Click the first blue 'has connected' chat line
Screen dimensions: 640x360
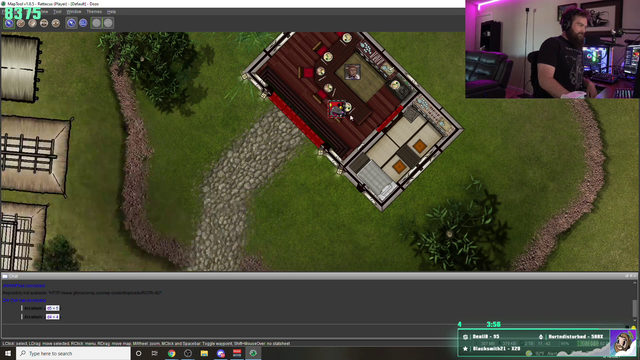click(24, 286)
